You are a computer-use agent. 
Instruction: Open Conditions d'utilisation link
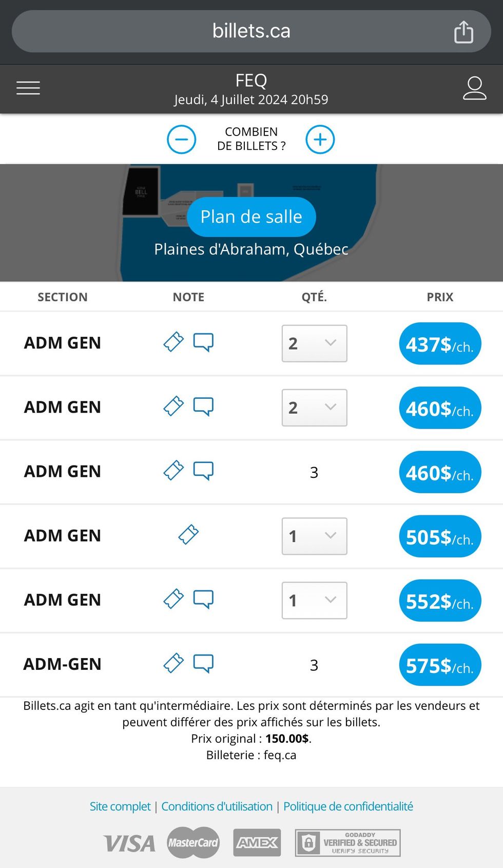tap(217, 806)
